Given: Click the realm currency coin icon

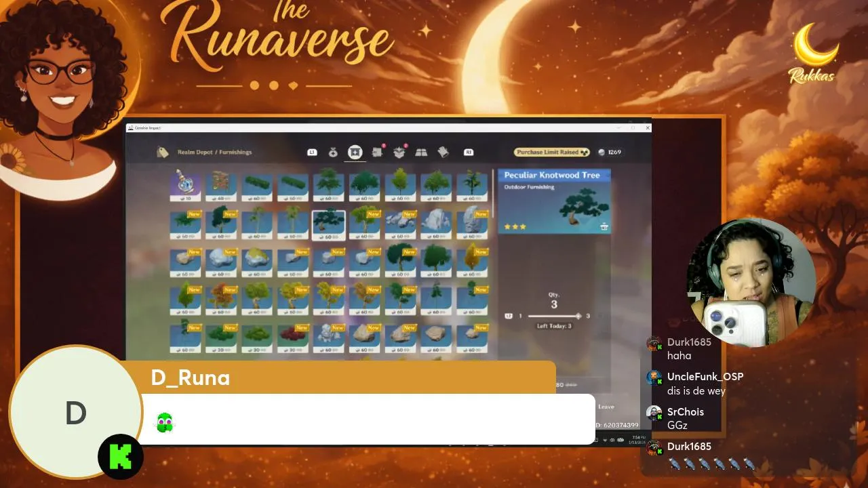Looking at the screenshot, I should [x=601, y=152].
